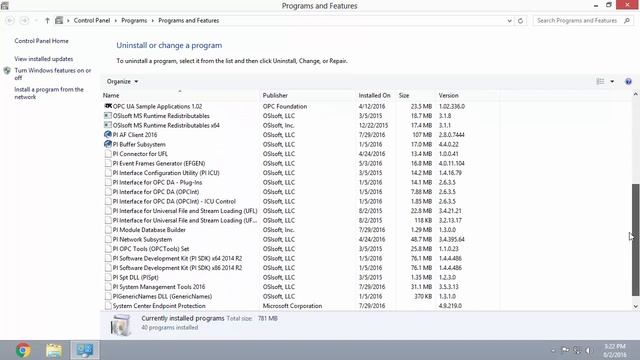Click the OSIsoft MS Runtime Redistributables x64 icon
640x360 pixels.
coord(108,125)
